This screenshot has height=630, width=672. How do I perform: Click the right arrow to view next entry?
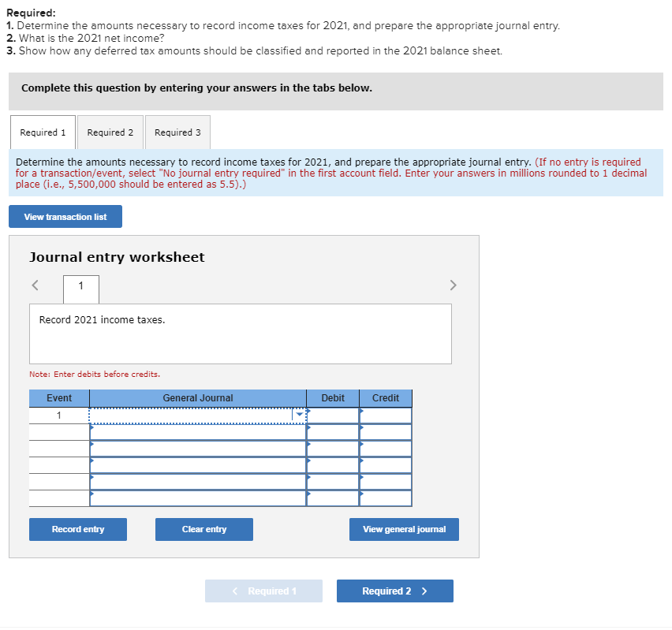pos(453,285)
